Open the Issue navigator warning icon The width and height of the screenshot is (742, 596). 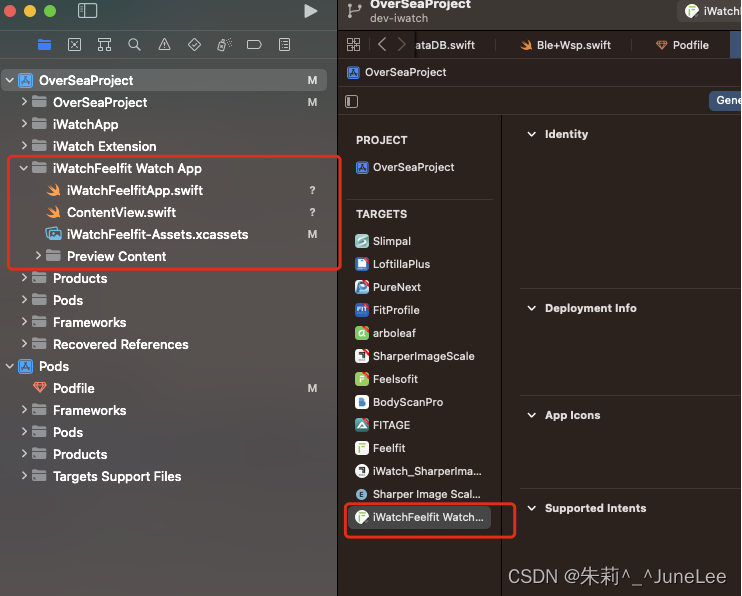(164, 45)
